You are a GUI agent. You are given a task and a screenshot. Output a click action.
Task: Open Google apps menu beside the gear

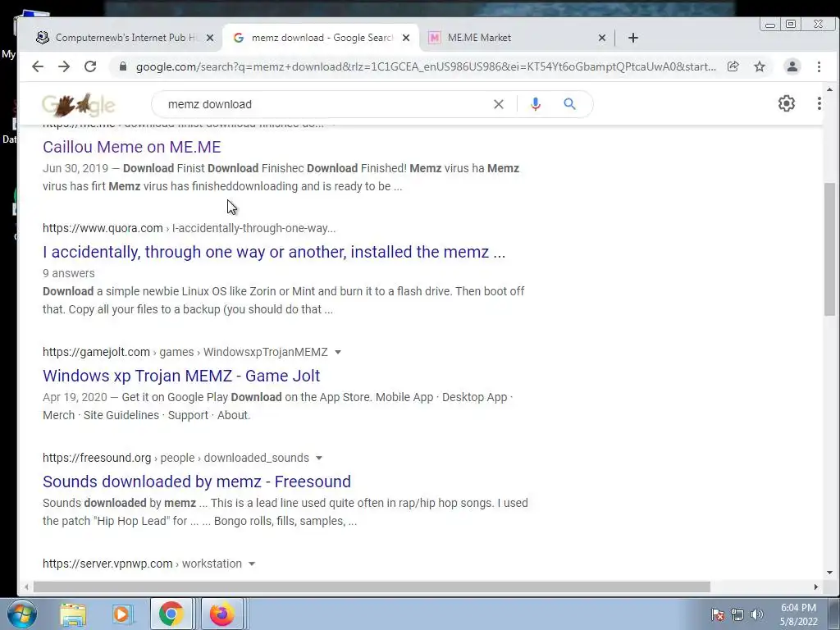819,103
